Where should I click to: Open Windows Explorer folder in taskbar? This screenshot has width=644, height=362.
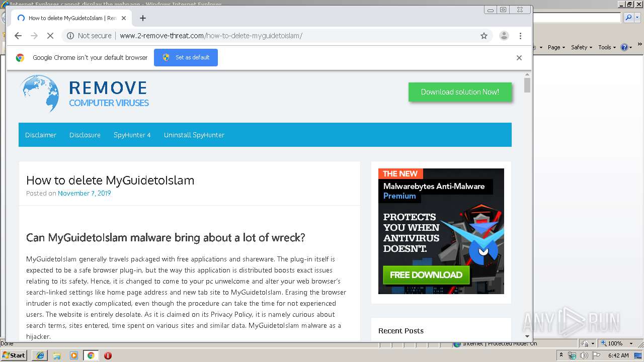tap(57, 355)
